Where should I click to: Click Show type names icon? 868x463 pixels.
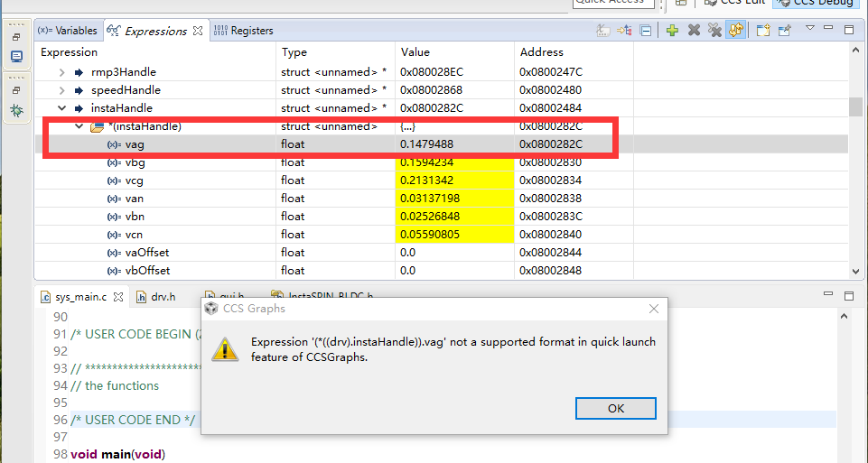click(x=602, y=31)
